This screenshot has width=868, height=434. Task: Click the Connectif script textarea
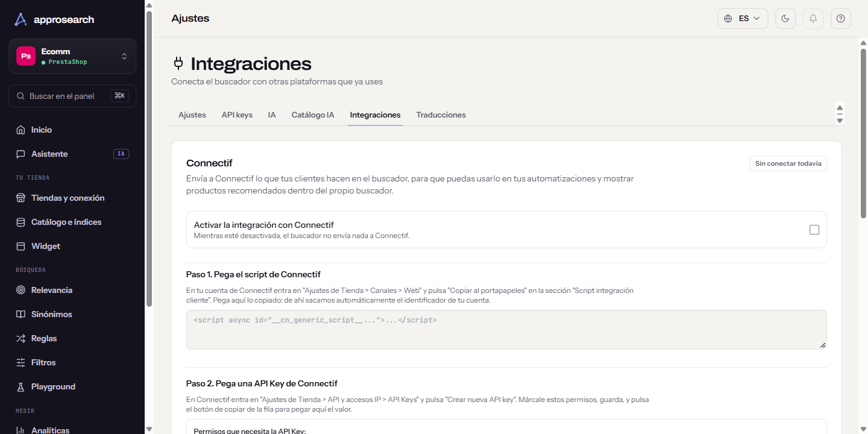[x=506, y=330]
